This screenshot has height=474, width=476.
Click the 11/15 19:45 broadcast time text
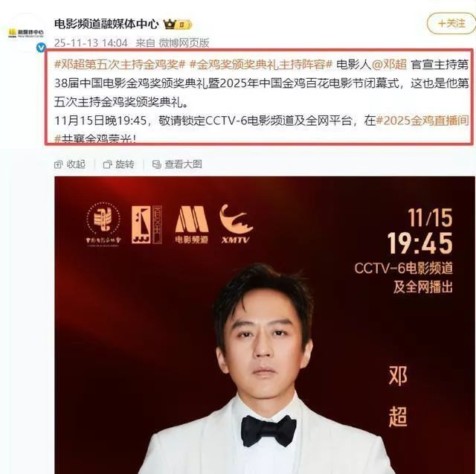coord(420,231)
